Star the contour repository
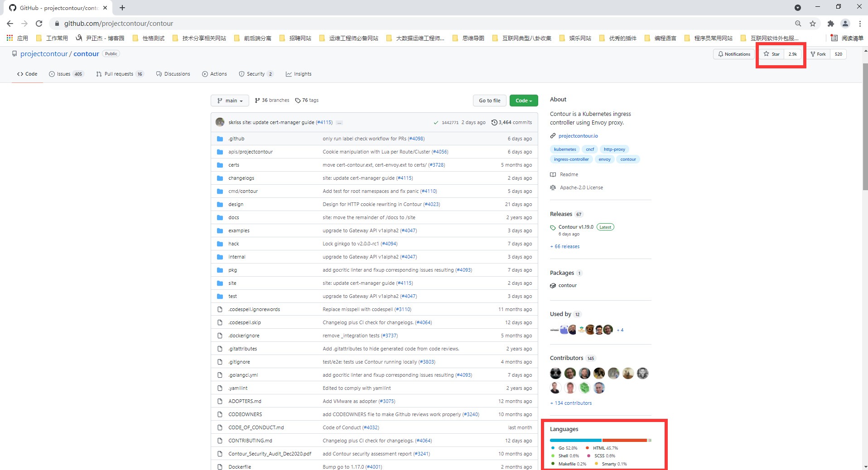The width and height of the screenshot is (868, 470). point(772,54)
